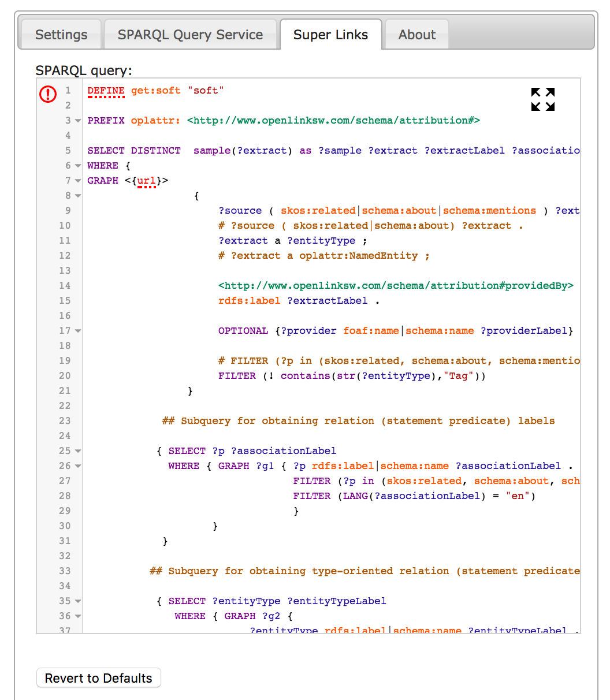Collapse the SELECT subquery at line 35
610x700 pixels.
tap(77, 601)
